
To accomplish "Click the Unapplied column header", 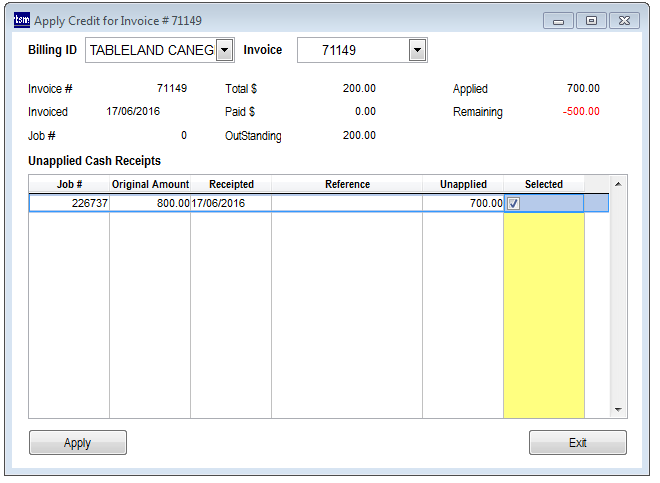I will click(x=463, y=184).
